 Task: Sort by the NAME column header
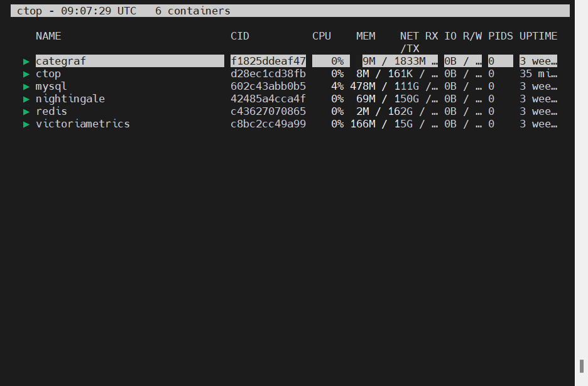click(x=48, y=36)
